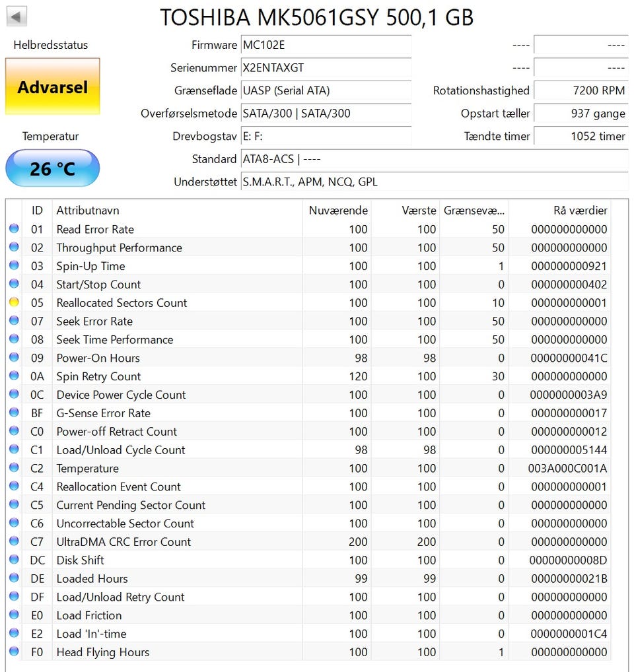Click the Temperature attribute status icon

[14, 468]
